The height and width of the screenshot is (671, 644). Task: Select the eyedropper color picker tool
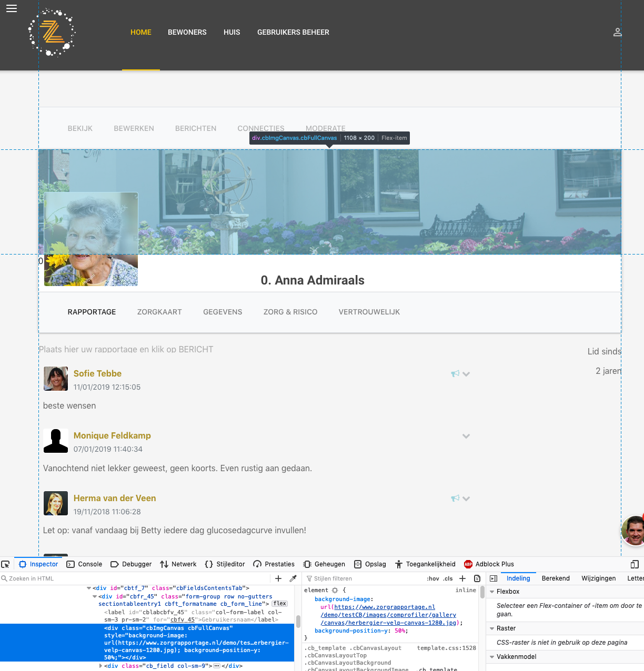(x=293, y=578)
